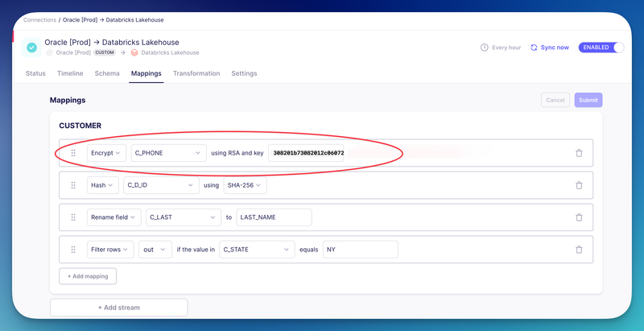Image resolution: width=644 pixels, height=331 pixels.
Task: Open the Filter rows type dropdown
Action: (x=110, y=250)
